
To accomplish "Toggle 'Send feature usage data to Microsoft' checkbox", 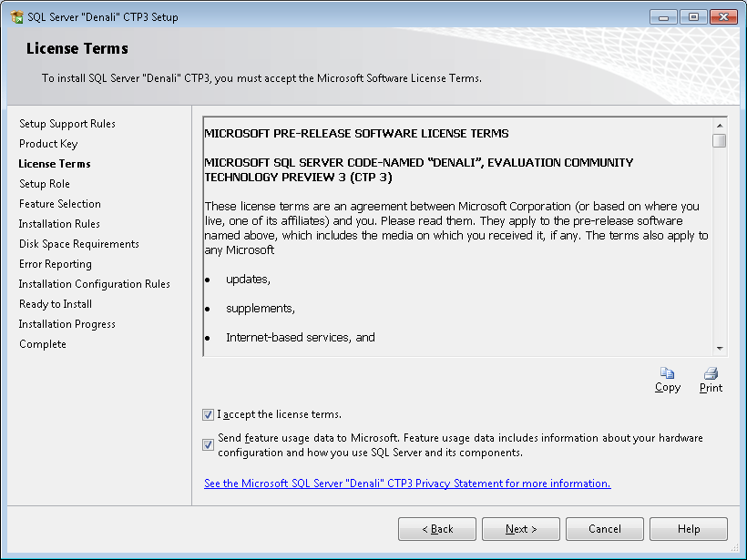I will [208, 444].
